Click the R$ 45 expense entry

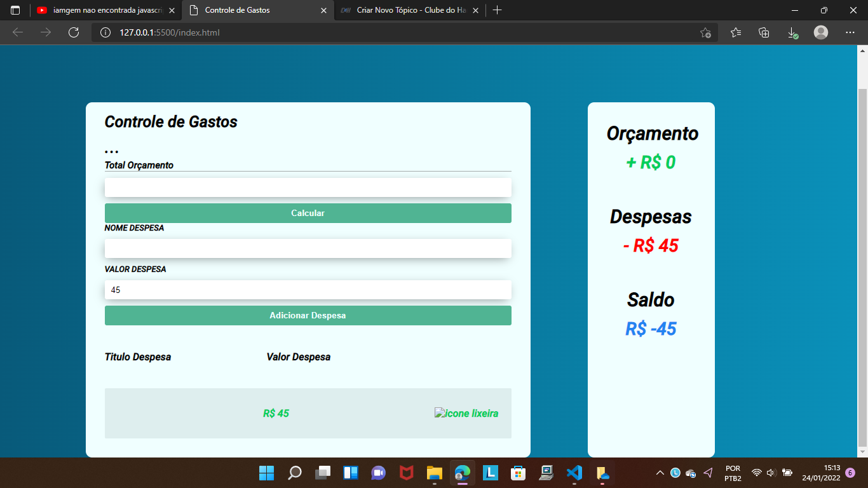click(276, 413)
